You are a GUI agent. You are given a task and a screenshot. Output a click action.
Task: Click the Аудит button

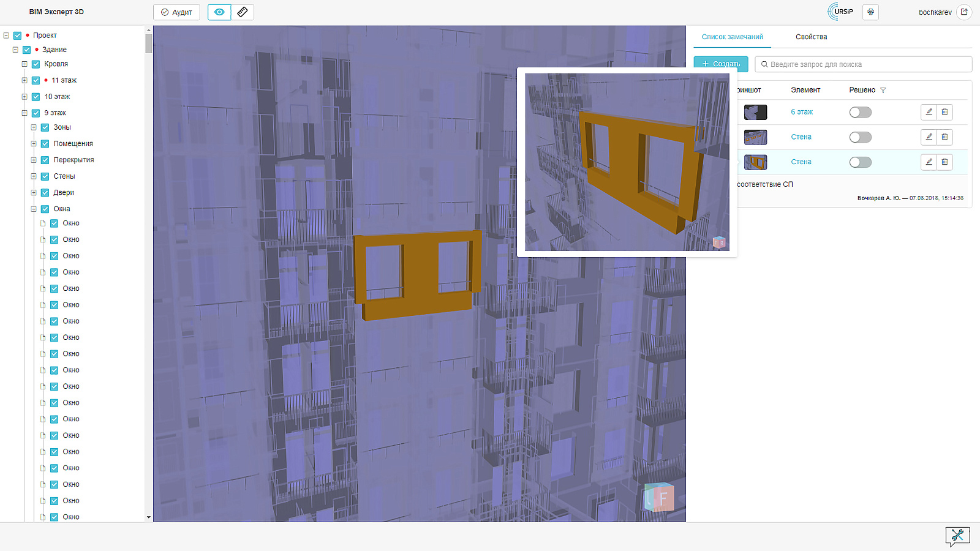(x=176, y=12)
